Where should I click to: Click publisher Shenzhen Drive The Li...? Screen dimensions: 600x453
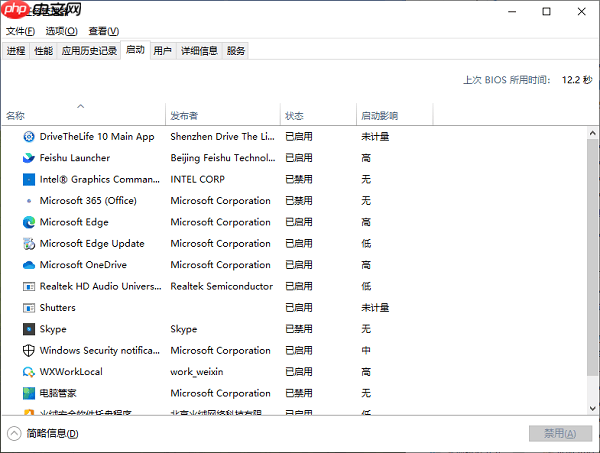[222, 137]
